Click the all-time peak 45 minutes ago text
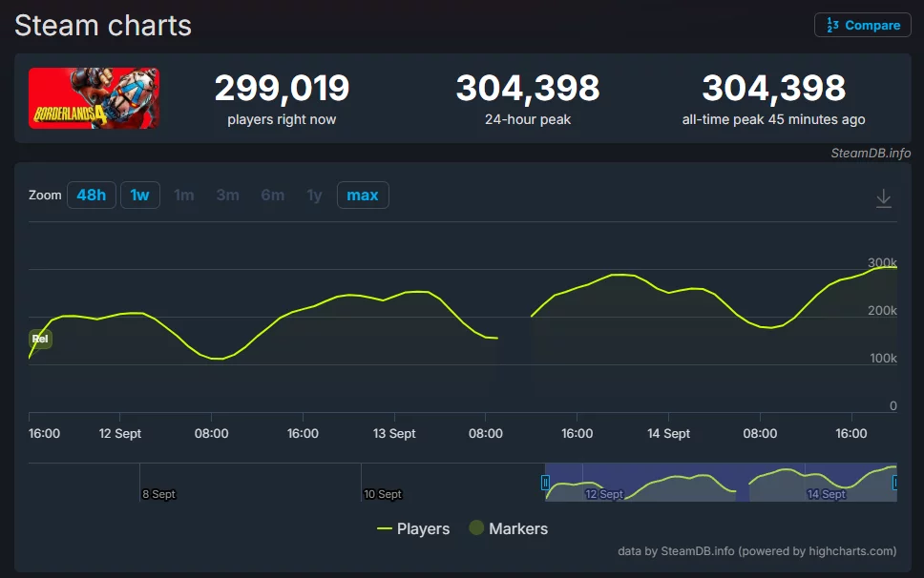 point(773,119)
